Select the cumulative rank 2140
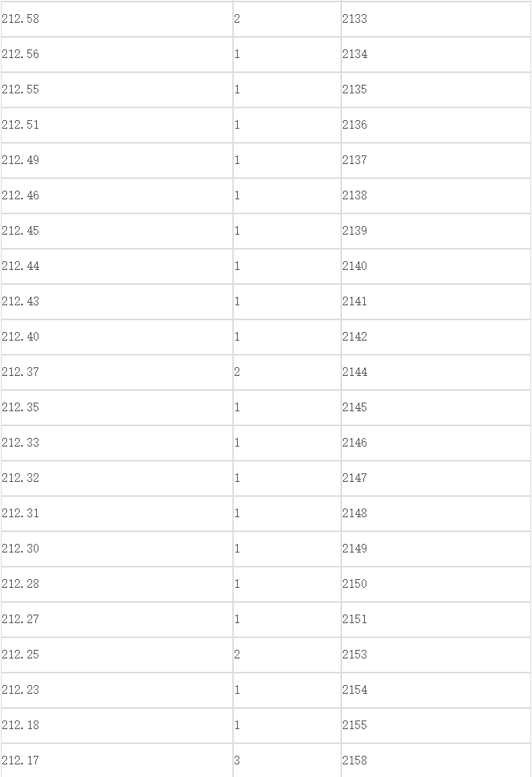Image resolution: width=532 pixels, height=777 pixels. pos(355,266)
